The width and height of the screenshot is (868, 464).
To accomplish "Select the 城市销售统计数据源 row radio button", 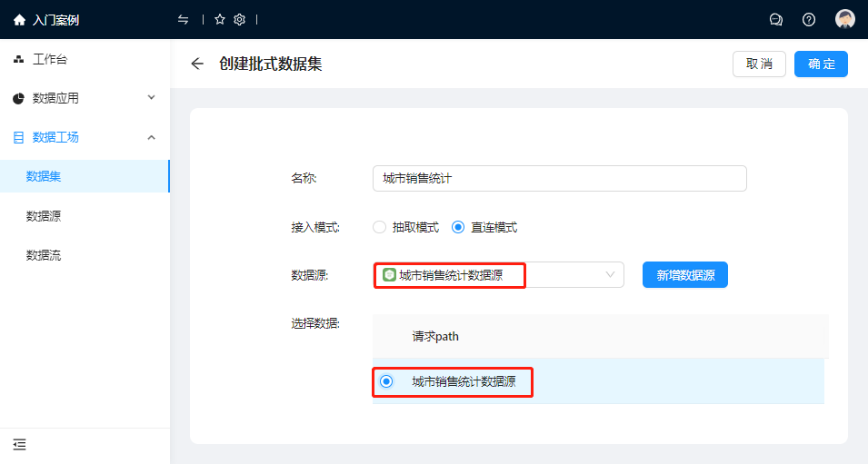I will [386, 381].
